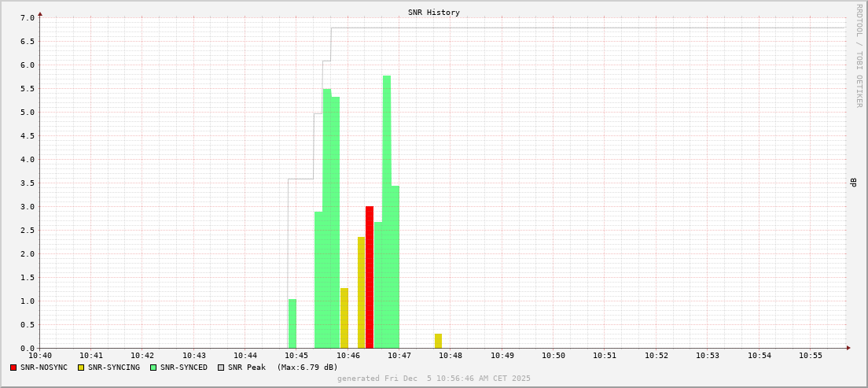868x388 pixels.
Task: Click the red SNR-NOSYNC legend swatch
Action: coord(13,368)
